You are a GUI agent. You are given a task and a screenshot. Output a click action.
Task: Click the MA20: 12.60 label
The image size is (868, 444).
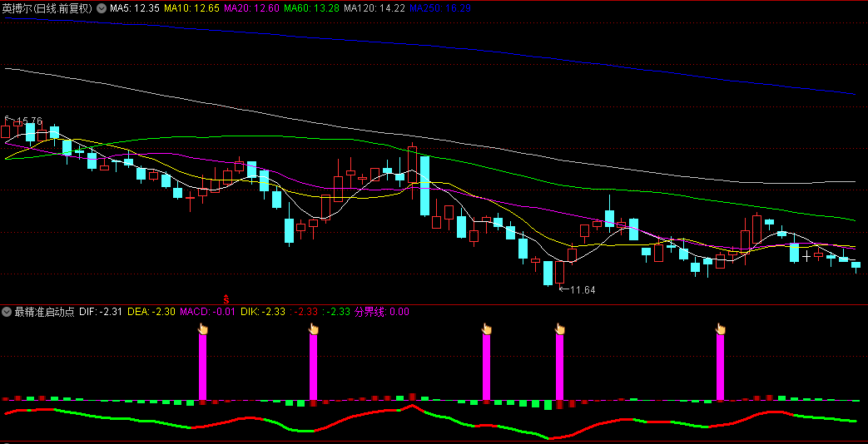pos(252,8)
